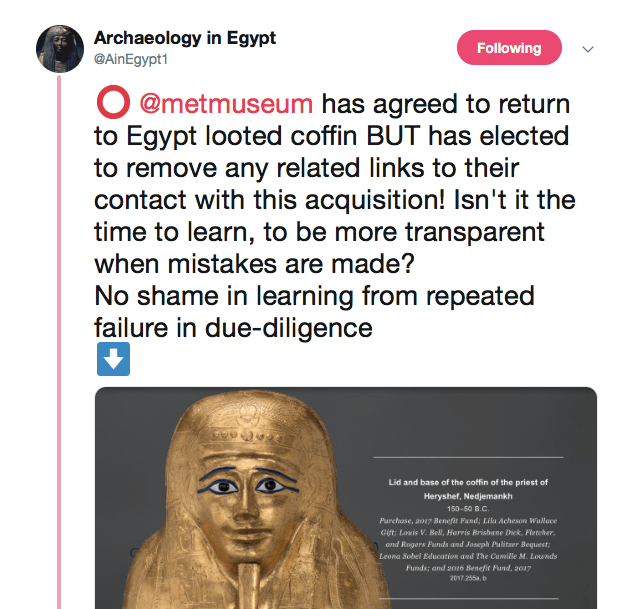Expand the tweet options chevron

tap(588, 49)
